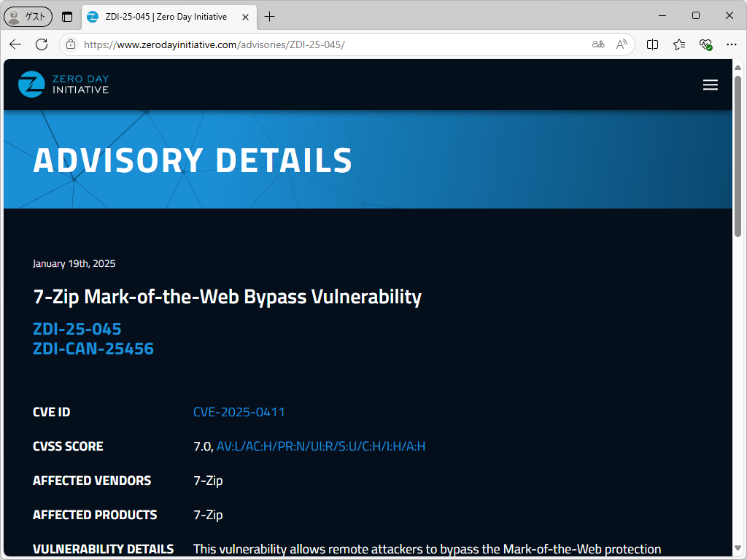The width and height of the screenshot is (747, 560).
Task: Open the translate page icon
Action: 598,44
